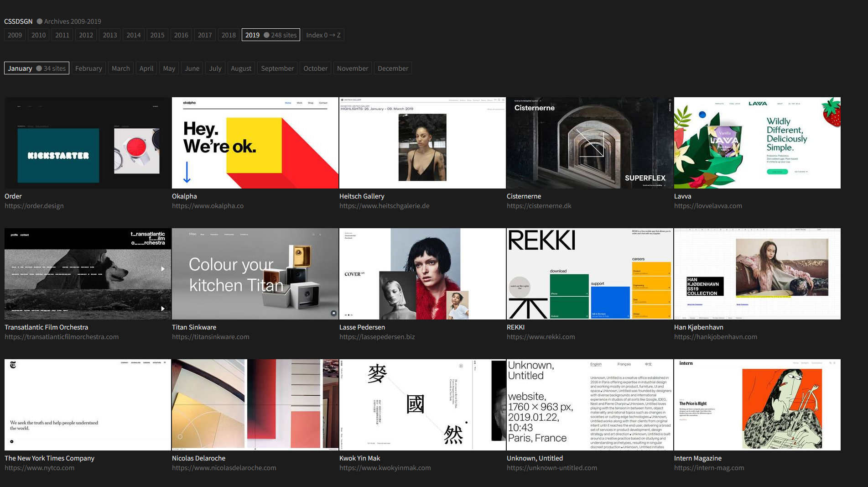Visit the https://cisternerne.dk link
This screenshot has width=868, height=487.
(539, 206)
